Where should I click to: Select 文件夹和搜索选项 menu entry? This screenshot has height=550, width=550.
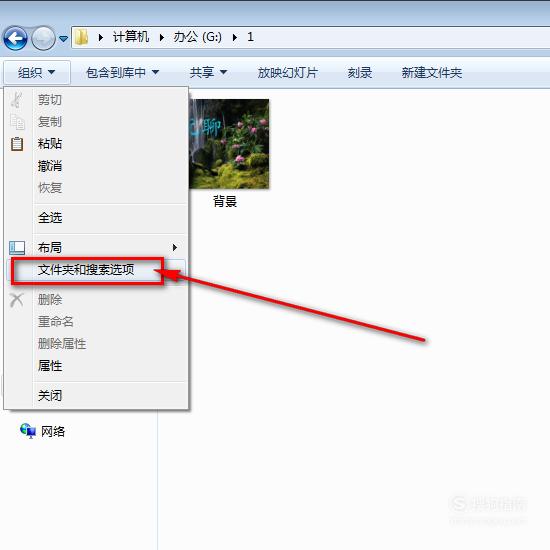[96, 270]
